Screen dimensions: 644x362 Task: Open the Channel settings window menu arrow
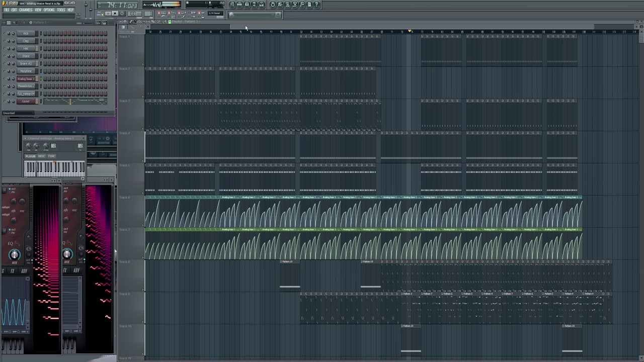point(25,138)
